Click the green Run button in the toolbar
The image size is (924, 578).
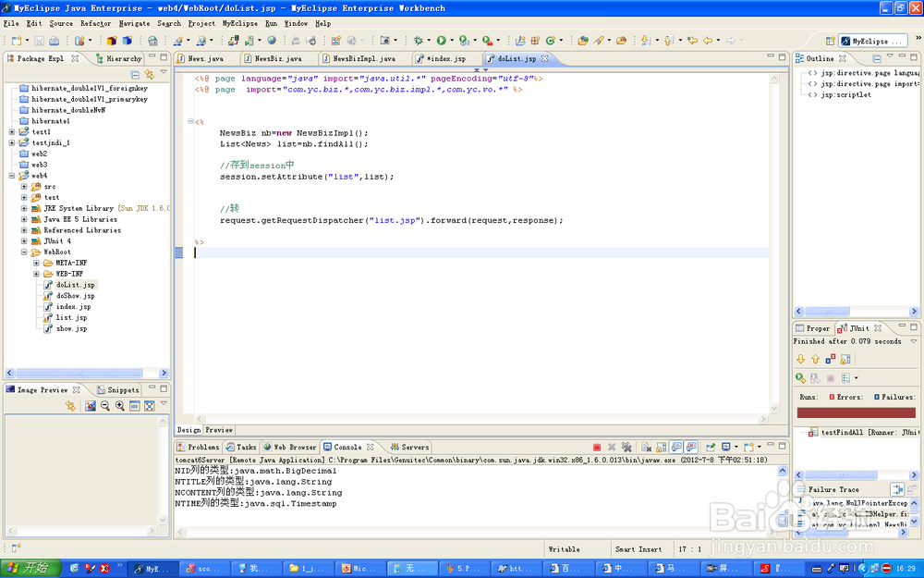coord(442,41)
